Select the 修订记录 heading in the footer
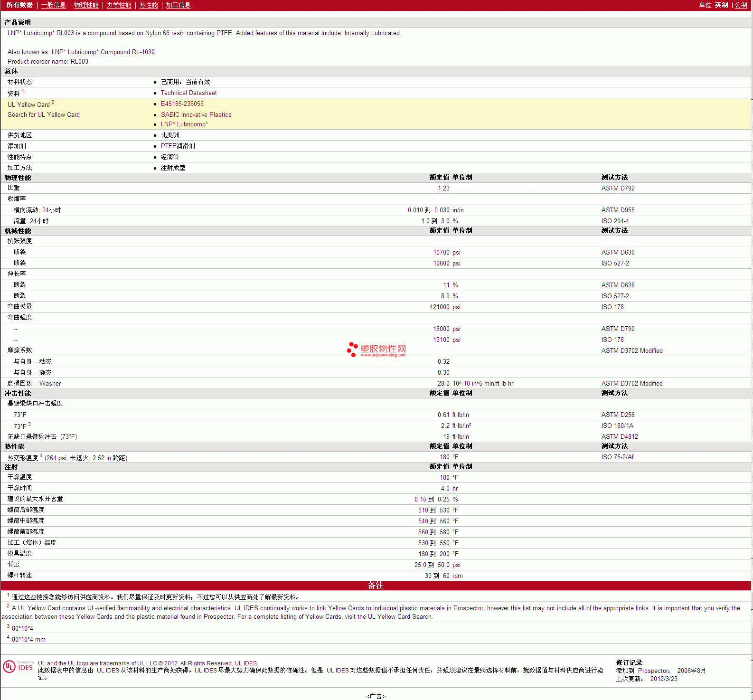Image resolution: width=753 pixels, height=700 pixels. click(629, 663)
